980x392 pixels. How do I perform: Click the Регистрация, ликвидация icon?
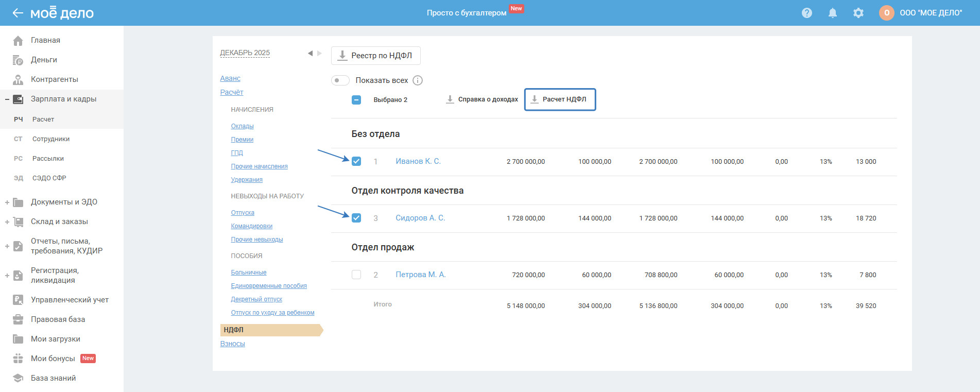click(x=18, y=275)
